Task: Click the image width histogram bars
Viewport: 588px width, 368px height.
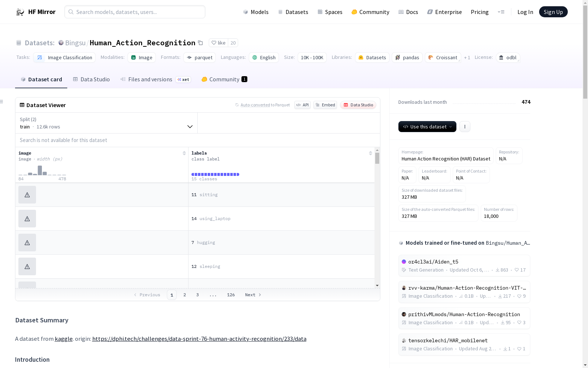Action: click(x=42, y=170)
